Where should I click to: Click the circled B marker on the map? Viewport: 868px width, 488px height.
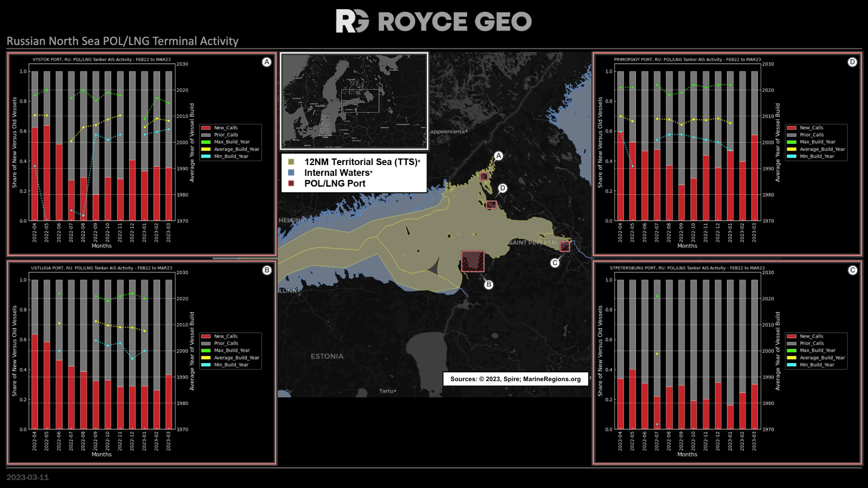pos(489,284)
